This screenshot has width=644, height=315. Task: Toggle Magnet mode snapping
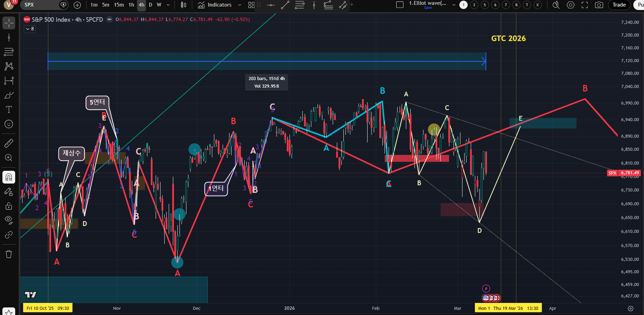pos(9,177)
